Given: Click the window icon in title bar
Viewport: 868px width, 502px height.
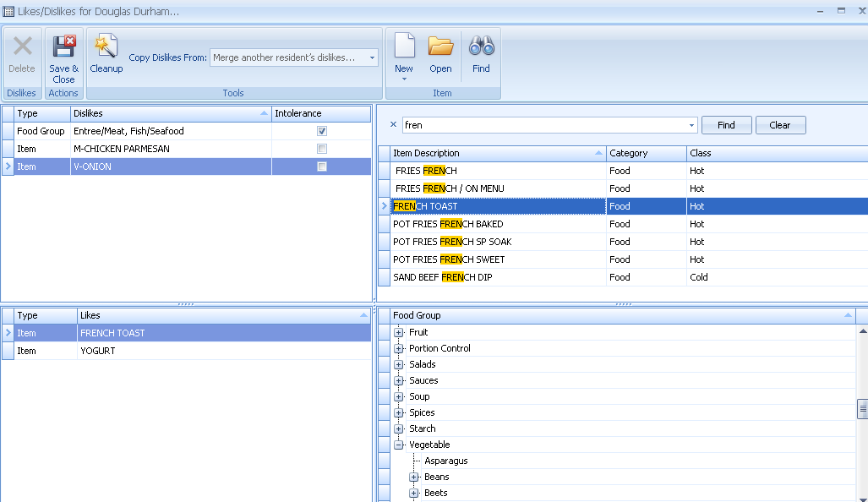Looking at the screenshot, I should click(8, 11).
